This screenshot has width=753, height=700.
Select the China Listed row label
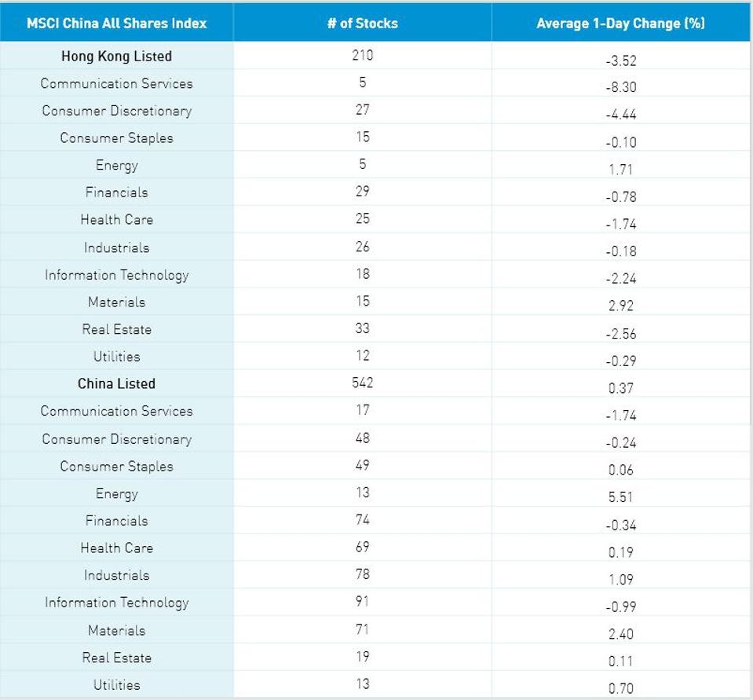click(x=116, y=383)
